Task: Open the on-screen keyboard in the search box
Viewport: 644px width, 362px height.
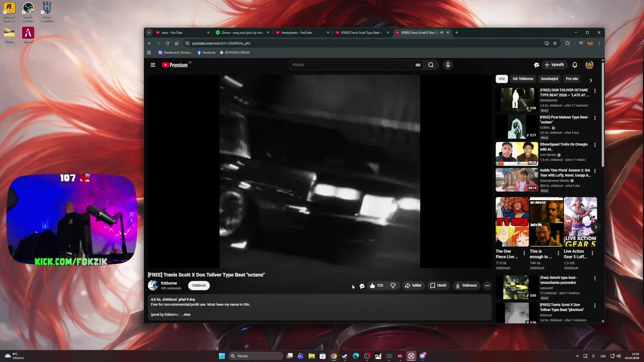Action: 418,65
